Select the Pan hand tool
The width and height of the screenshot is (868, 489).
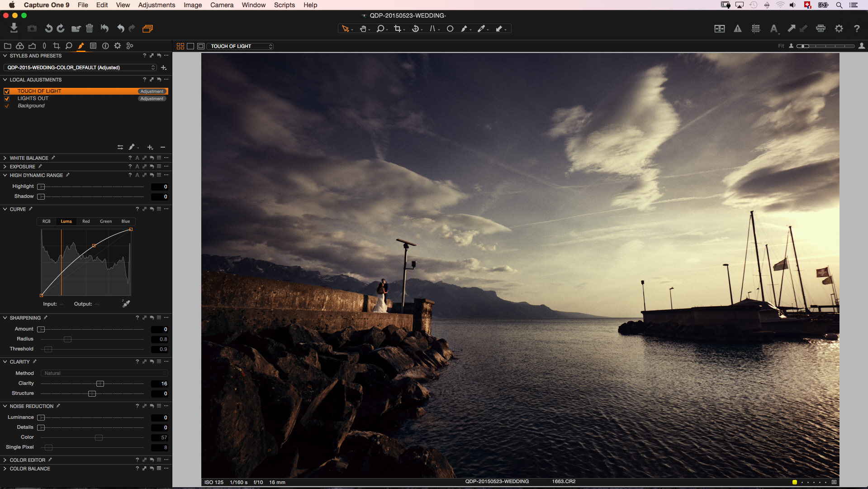click(363, 29)
